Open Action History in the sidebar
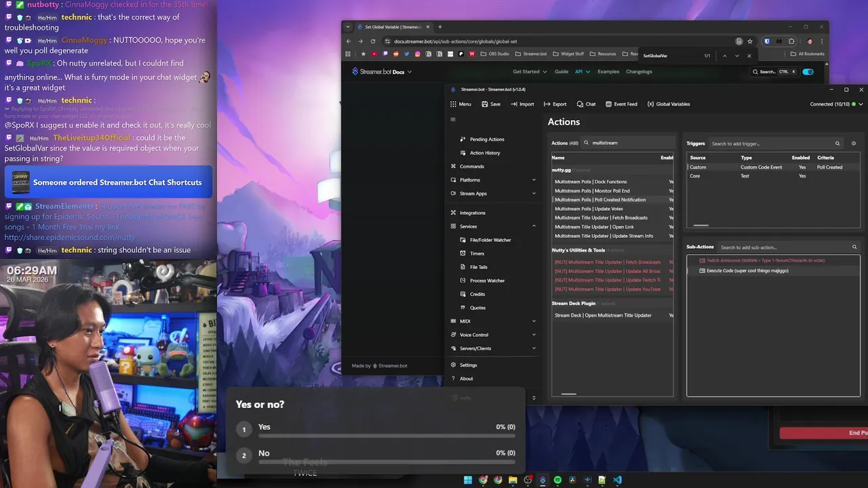The height and width of the screenshot is (488, 868). click(485, 152)
